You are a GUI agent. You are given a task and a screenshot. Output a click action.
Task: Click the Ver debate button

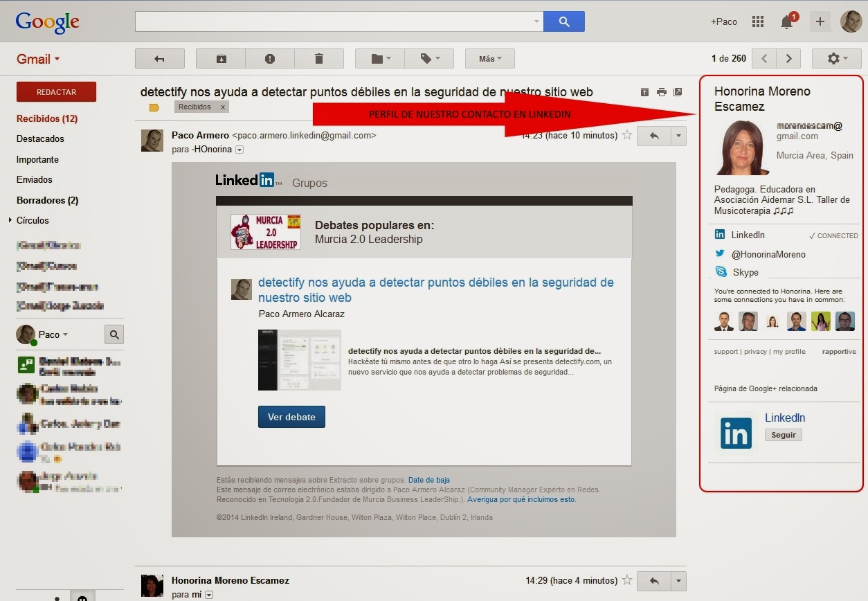pyautogui.click(x=291, y=417)
